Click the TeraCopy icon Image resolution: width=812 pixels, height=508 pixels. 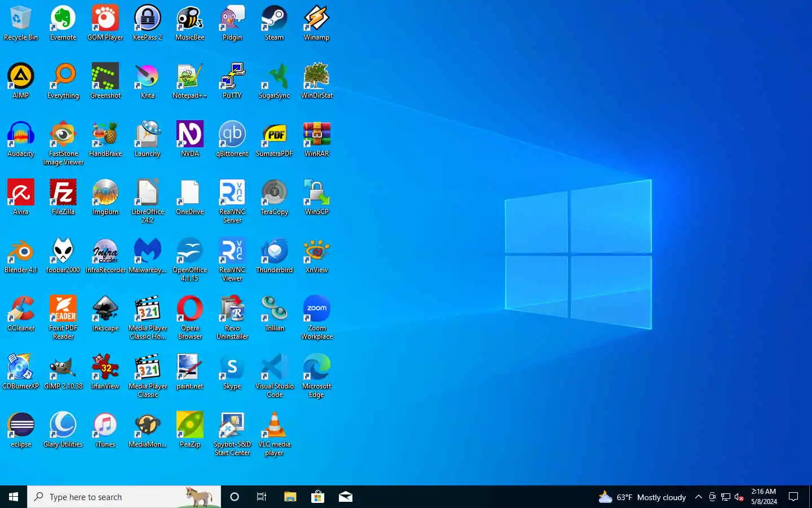[x=275, y=198]
